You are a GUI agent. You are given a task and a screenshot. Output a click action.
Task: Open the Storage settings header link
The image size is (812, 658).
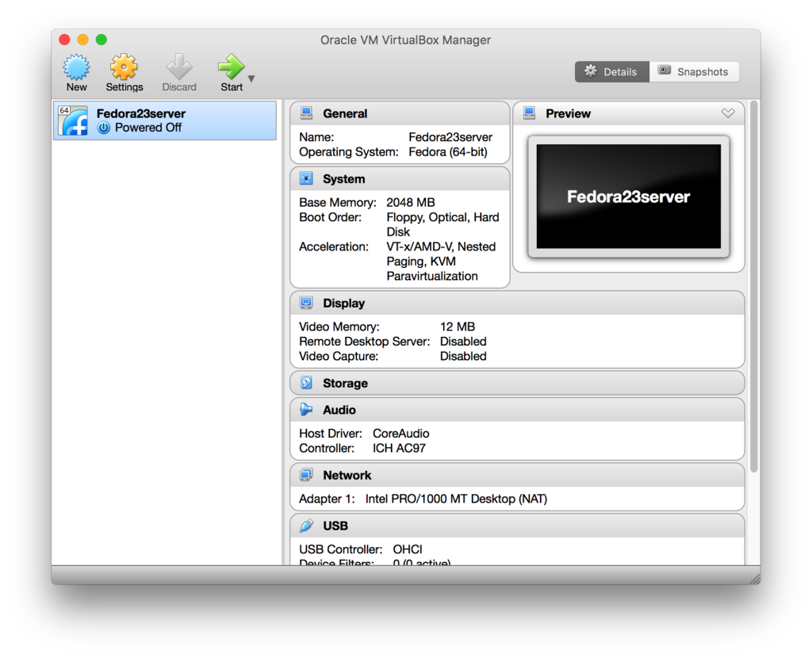click(346, 383)
